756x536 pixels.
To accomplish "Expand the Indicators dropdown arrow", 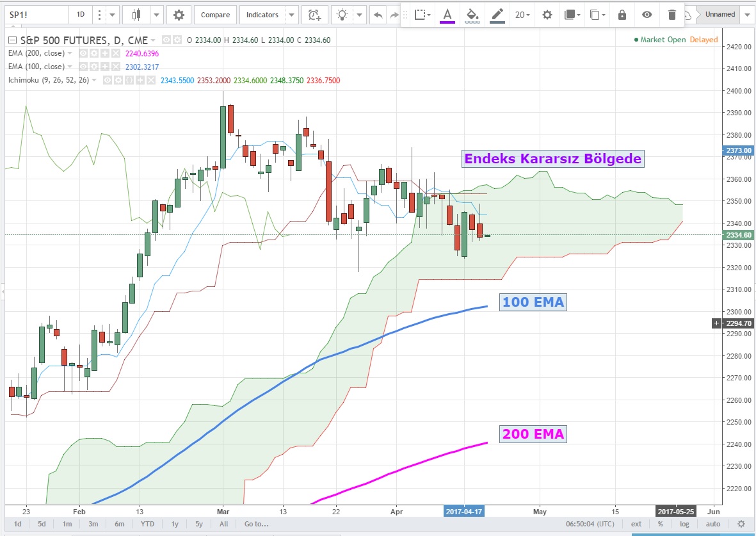I will tap(292, 15).
